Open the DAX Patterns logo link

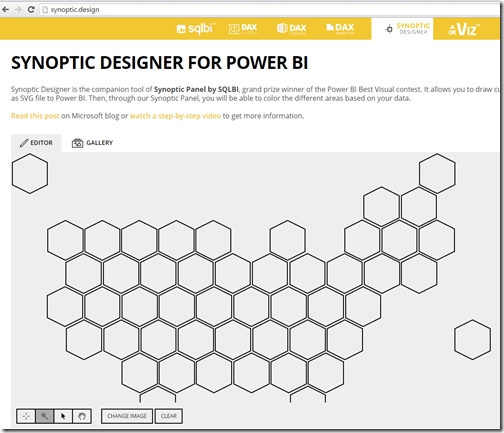(292, 29)
